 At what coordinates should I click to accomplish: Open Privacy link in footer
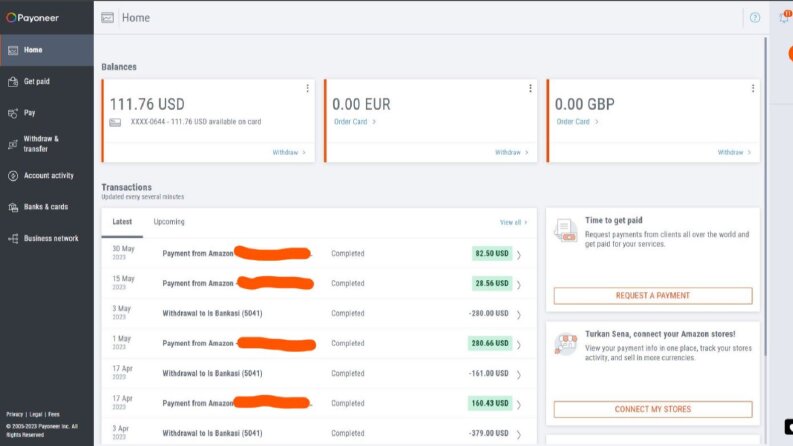pos(15,414)
